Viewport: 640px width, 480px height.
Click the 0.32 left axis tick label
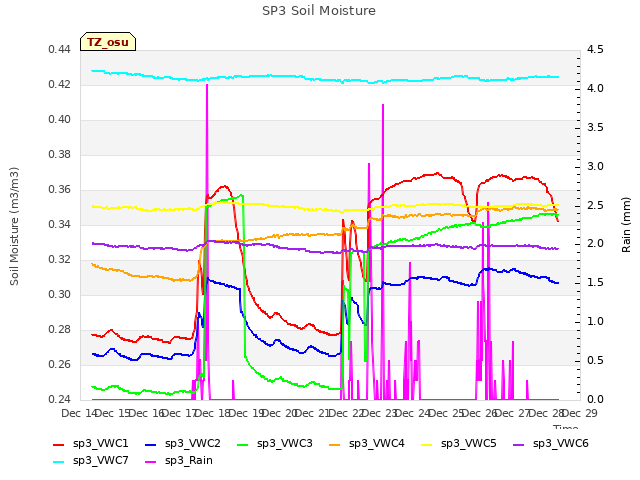[x=59, y=260]
